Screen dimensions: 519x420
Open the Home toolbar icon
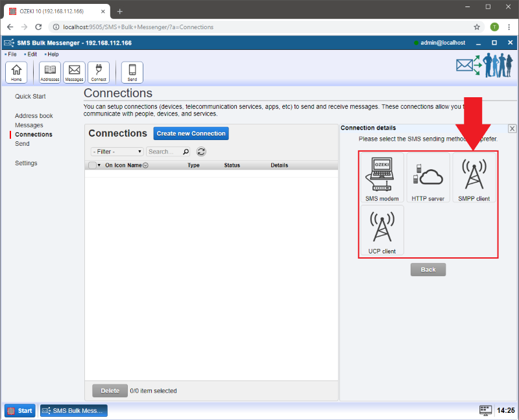[x=16, y=72]
